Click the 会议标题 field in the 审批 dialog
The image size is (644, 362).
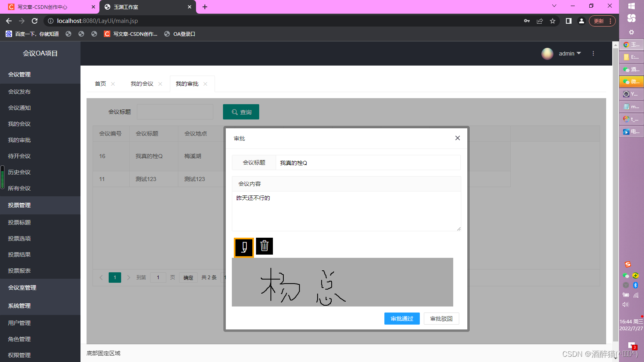(x=368, y=162)
